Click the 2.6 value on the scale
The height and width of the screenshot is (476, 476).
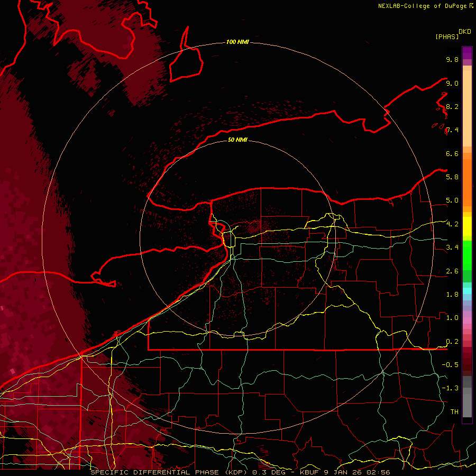(452, 271)
